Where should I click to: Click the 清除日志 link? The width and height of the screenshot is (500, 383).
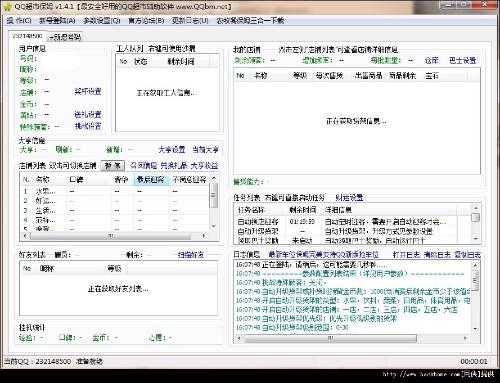point(437,255)
